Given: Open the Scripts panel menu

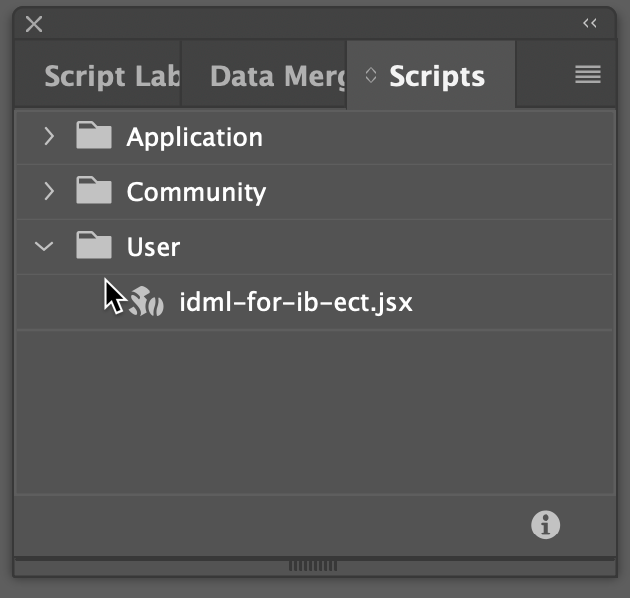Looking at the screenshot, I should (x=588, y=75).
